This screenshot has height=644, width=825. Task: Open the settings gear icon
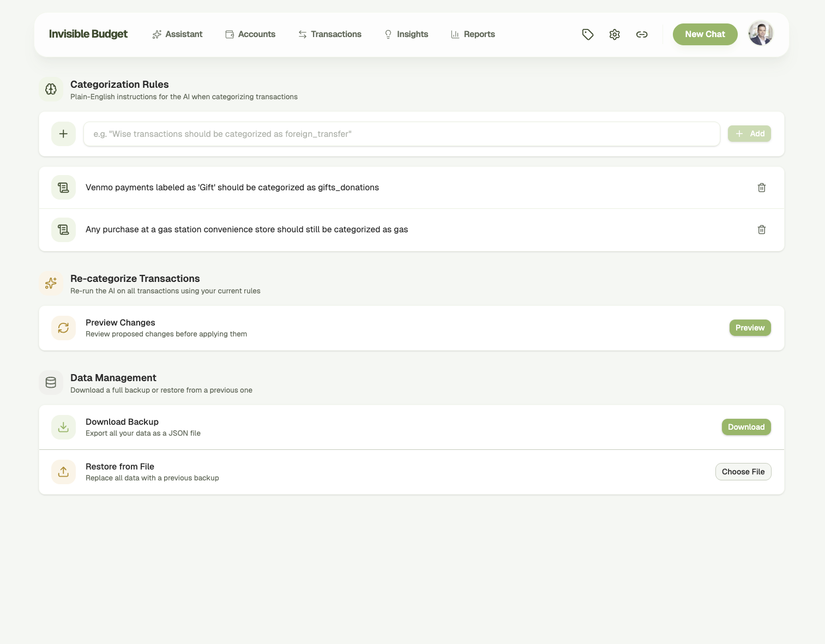click(x=615, y=34)
